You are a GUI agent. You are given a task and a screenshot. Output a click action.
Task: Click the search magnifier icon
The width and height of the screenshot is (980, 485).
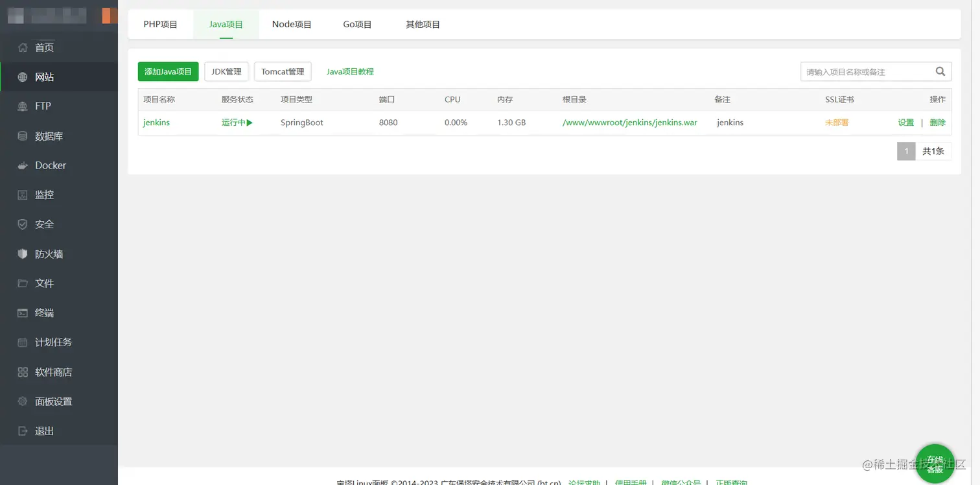(940, 71)
